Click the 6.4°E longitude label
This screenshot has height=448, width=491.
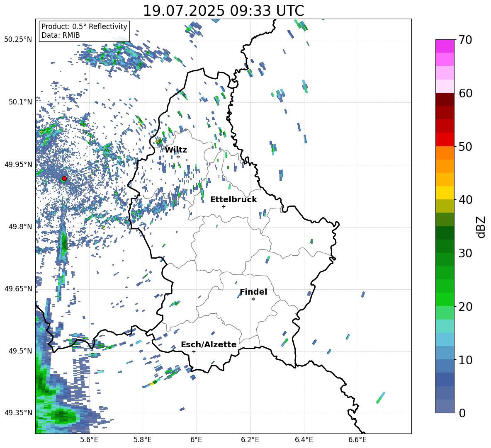(304, 440)
